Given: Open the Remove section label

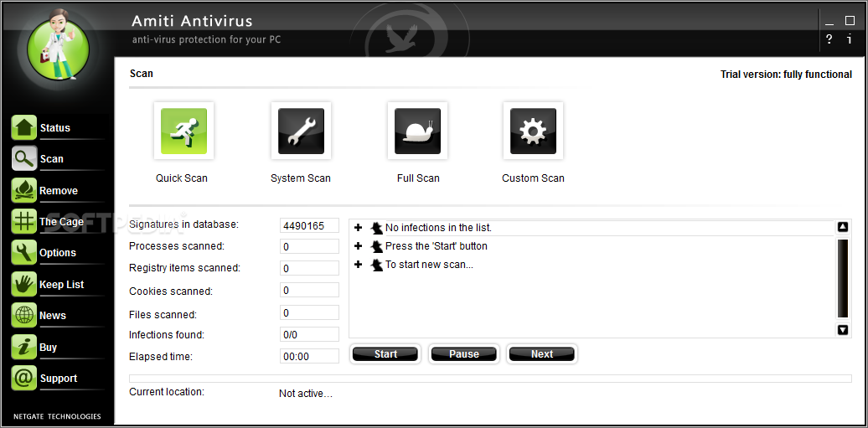Looking at the screenshot, I should (59, 190).
